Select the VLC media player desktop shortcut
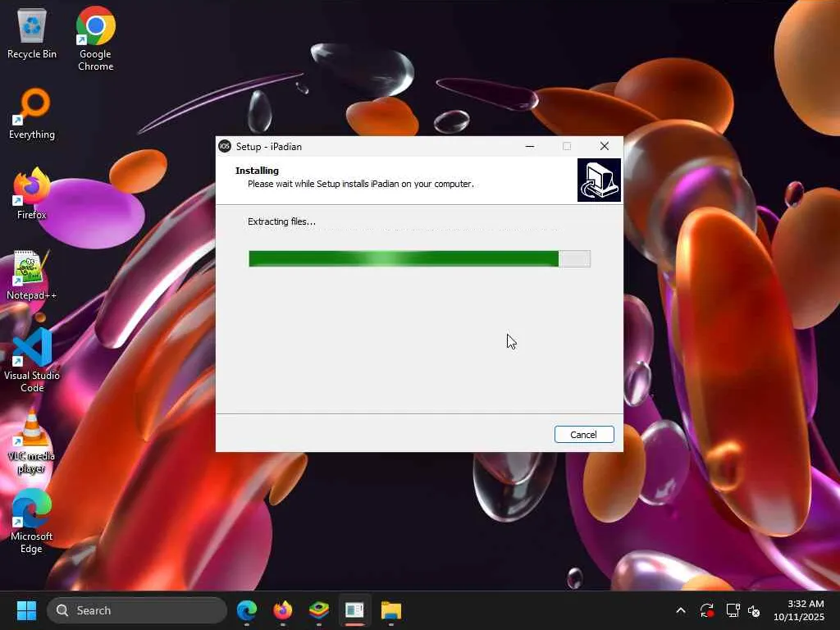The image size is (840, 630). coord(32,441)
